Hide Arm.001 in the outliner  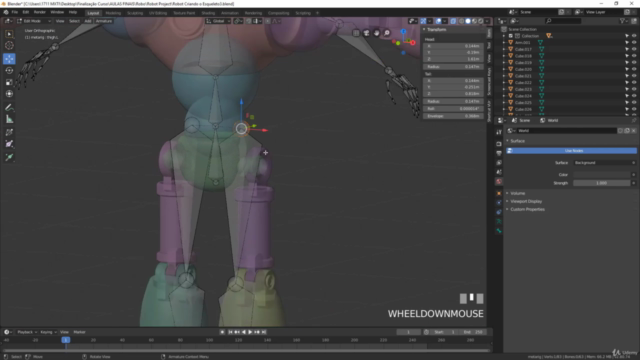point(634,42)
